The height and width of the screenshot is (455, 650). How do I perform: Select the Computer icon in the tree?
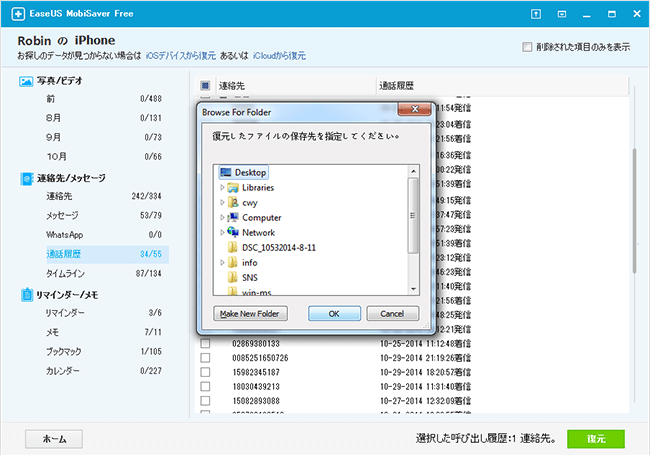point(233,218)
